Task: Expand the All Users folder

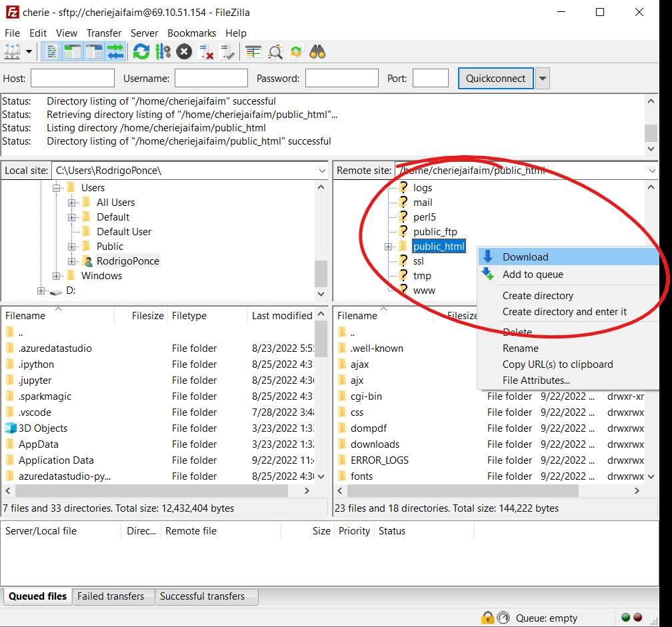Action: [71, 203]
